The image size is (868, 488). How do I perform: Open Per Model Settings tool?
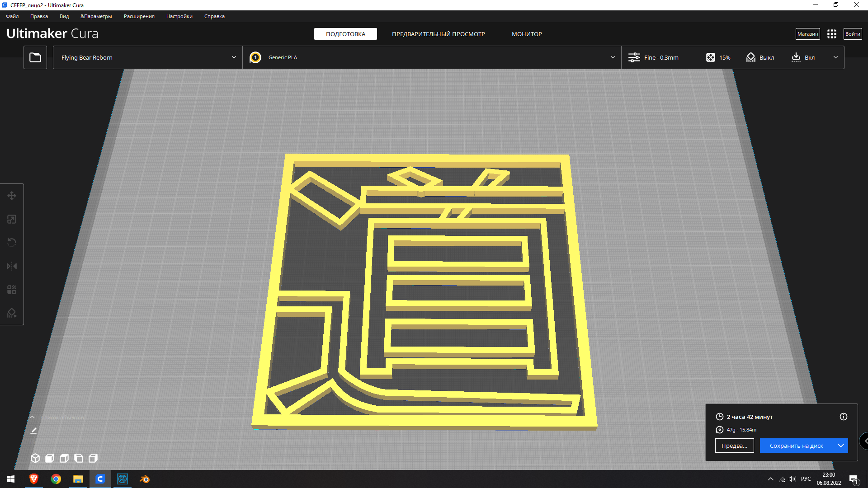[12, 290]
